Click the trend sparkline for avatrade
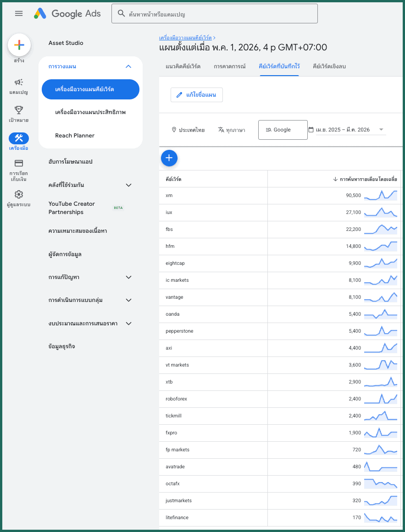The image size is (405, 532). click(381, 466)
